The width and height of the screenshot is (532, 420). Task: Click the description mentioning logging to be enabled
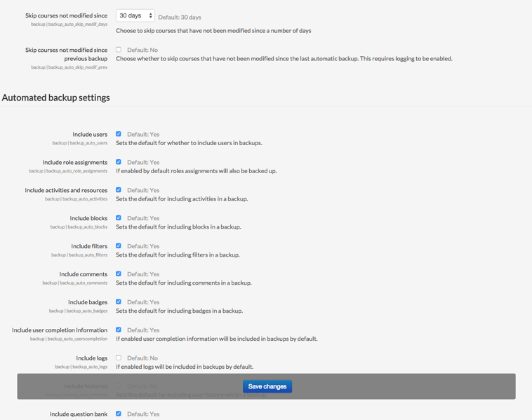click(x=284, y=59)
